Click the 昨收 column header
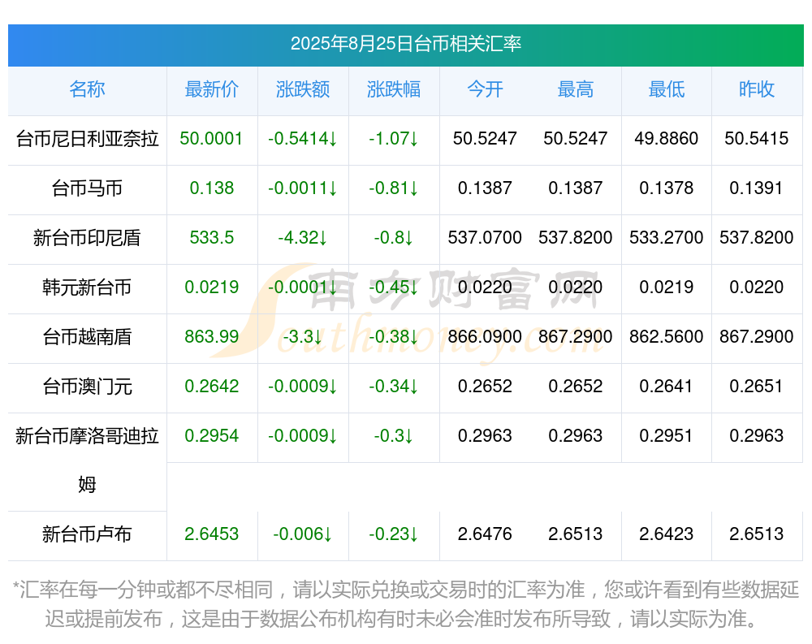812x644 pixels. (x=757, y=89)
